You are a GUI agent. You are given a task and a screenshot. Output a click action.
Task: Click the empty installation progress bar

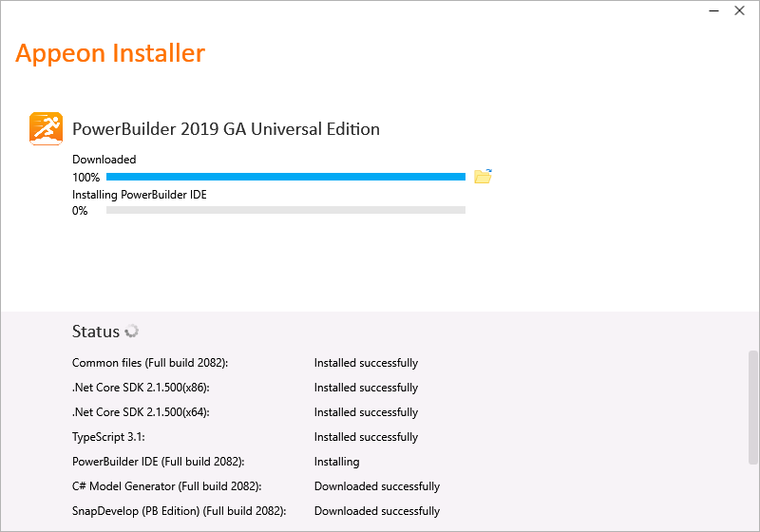pyautogui.click(x=285, y=210)
